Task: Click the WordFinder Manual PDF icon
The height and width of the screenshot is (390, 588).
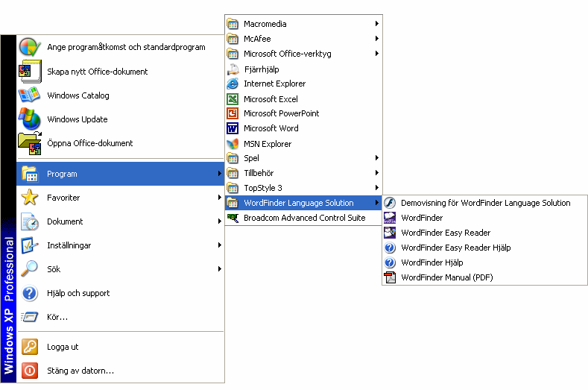Action: (390, 277)
